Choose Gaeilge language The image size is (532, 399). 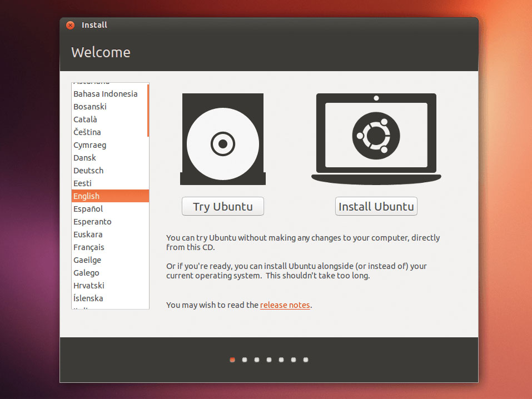[x=110, y=260]
